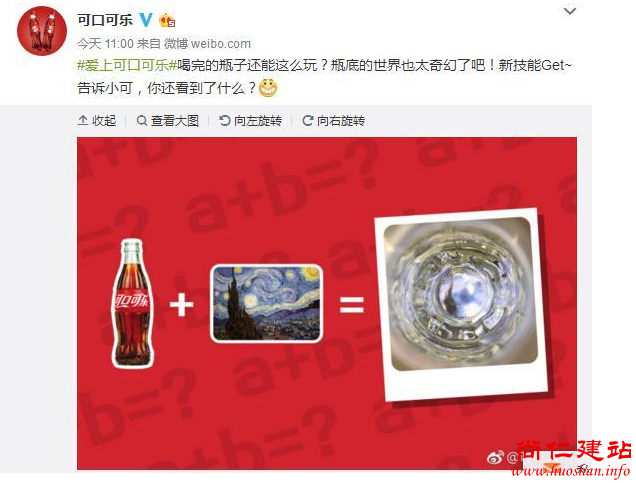
Task: Click the bottle-bottom polaroid photo
Action: (460, 304)
